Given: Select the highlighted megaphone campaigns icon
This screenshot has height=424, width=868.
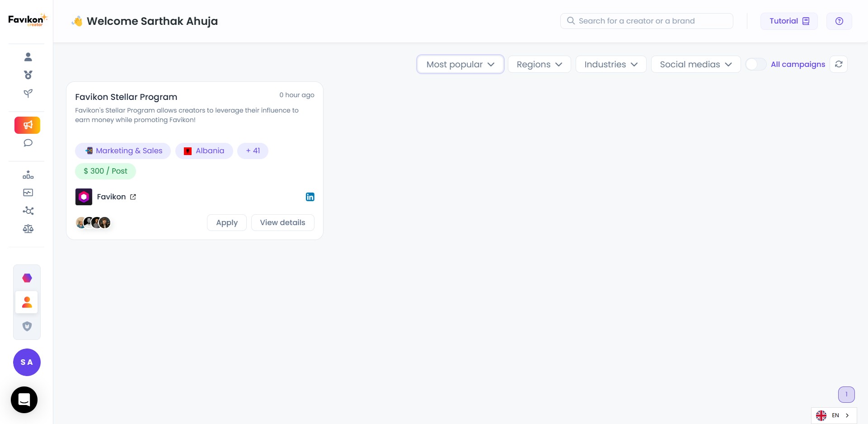Looking at the screenshot, I should 28,125.
